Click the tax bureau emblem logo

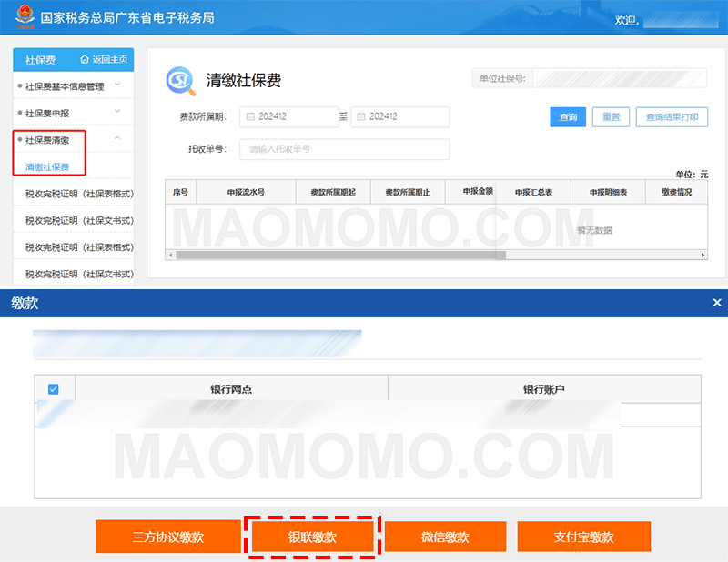click(x=23, y=17)
